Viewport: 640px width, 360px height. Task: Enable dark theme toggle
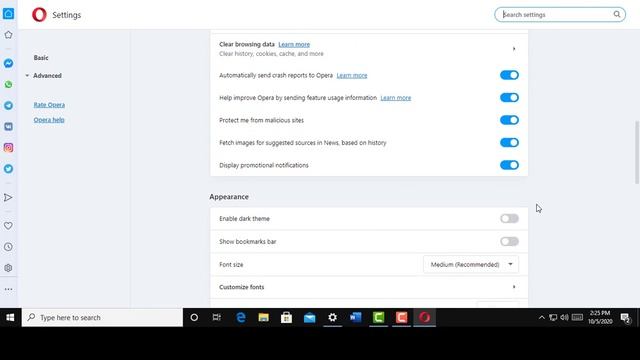pyautogui.click(x=509, y=218)
